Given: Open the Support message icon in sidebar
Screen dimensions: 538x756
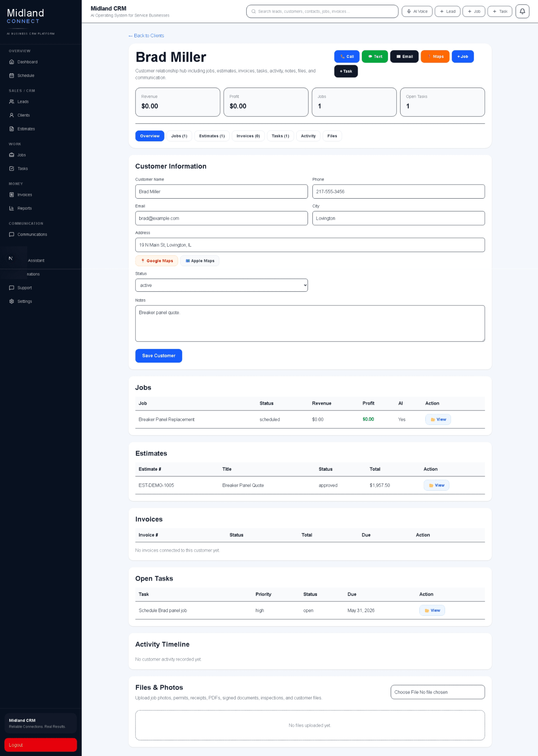Looking at the screenshot, I should [x=11, y=288].
